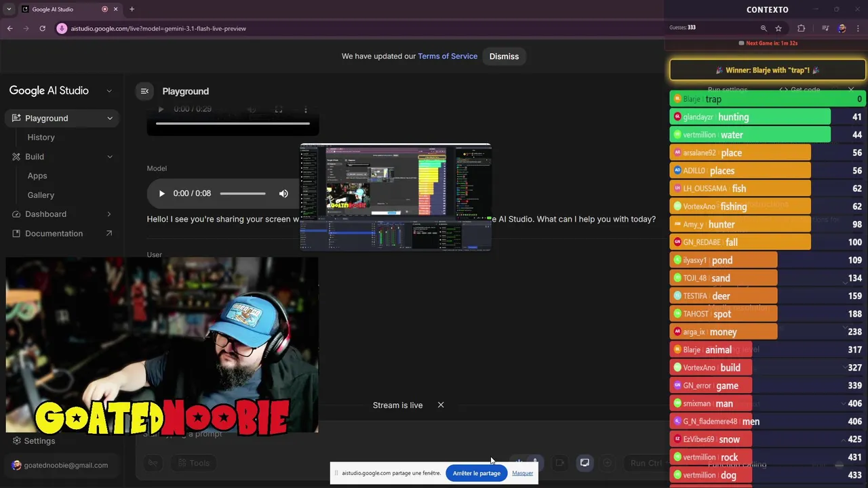The height and width of the screenshot is (488, 868).
Task: Seek the 0:29 audio progress track
Action: (233, 123)
